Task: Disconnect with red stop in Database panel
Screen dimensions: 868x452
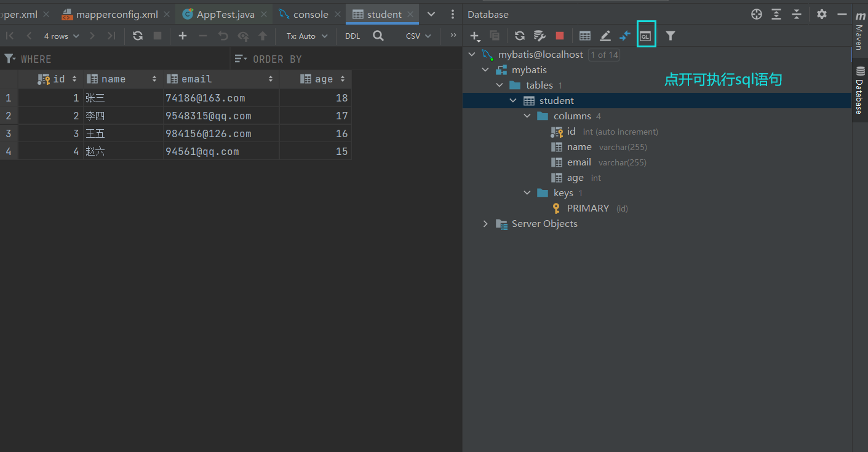Action: tap(559, 36)
